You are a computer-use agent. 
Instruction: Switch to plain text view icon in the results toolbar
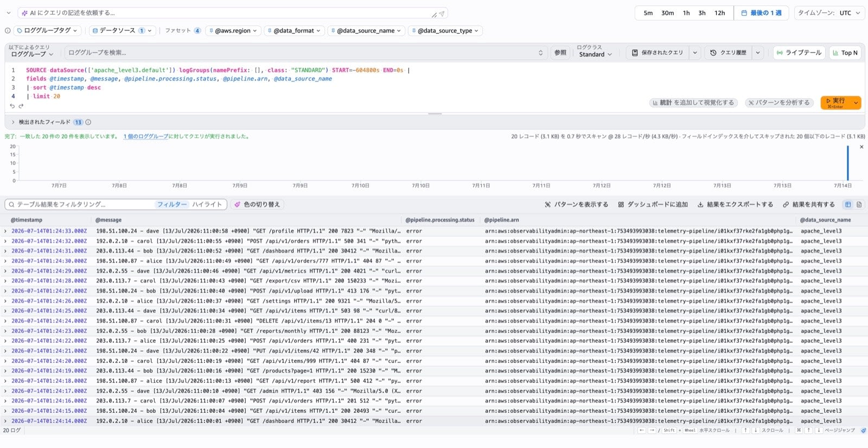(859, 205)
